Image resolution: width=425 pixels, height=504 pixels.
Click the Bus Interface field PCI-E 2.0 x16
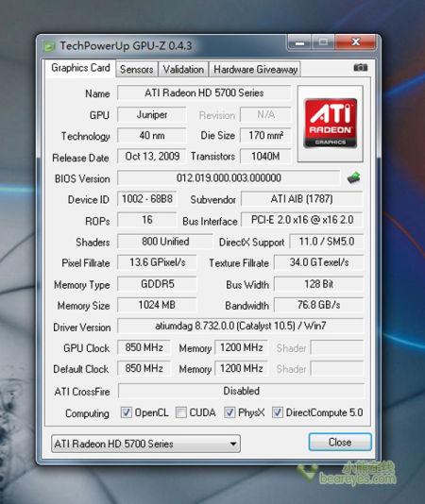302,220
